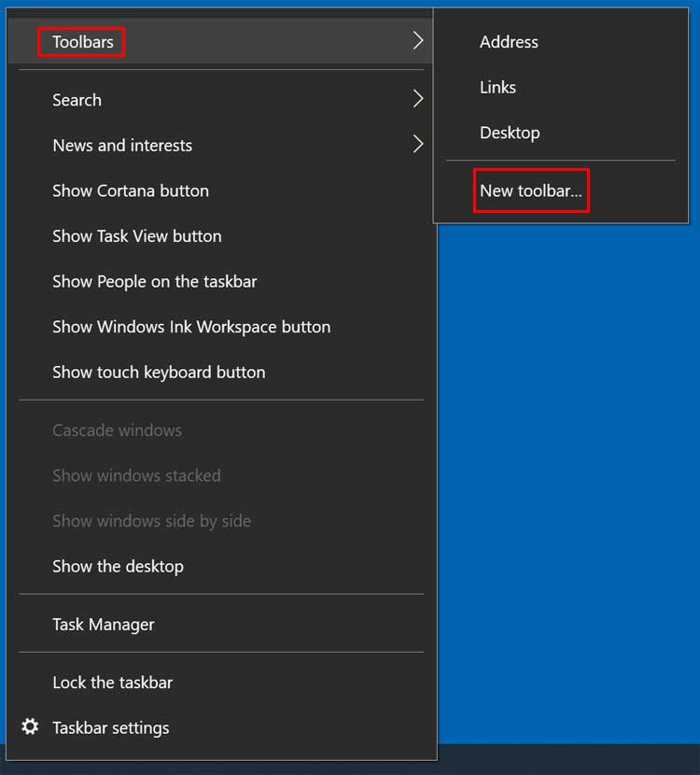Open Taskbar settings entry
The width and height of the screenshot is (700, 775).
click(220, 728)
